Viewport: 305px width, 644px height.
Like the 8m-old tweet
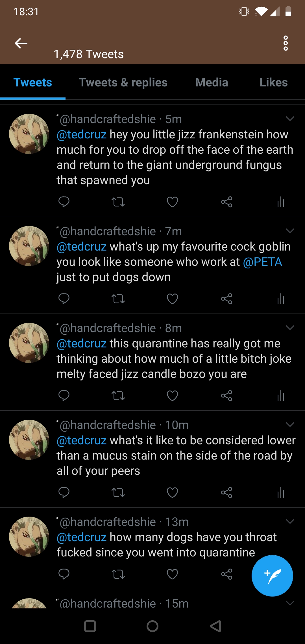click(172, 396)
